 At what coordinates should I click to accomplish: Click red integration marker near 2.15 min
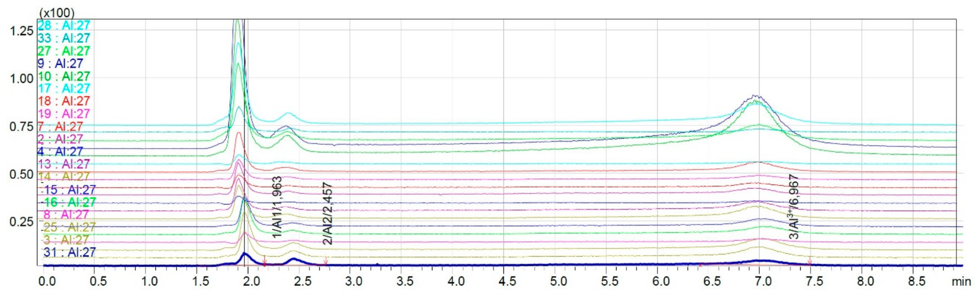coord(265,262)
